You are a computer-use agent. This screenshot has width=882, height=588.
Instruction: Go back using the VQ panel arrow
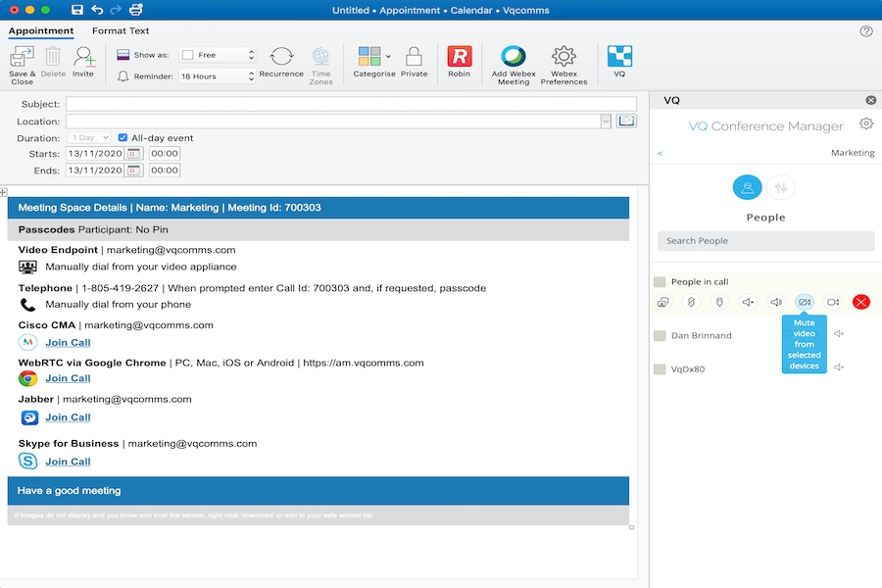[660, 153]
